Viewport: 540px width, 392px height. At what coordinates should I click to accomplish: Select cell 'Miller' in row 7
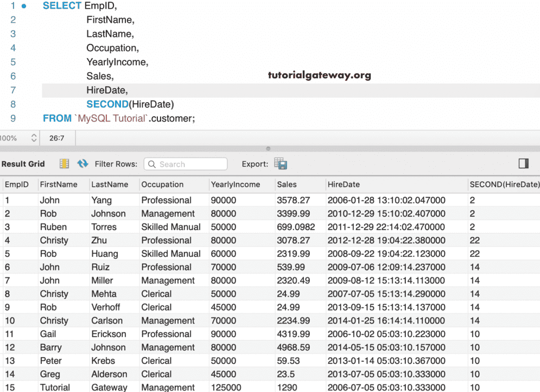pyautogui.click(x=102, y=281)
